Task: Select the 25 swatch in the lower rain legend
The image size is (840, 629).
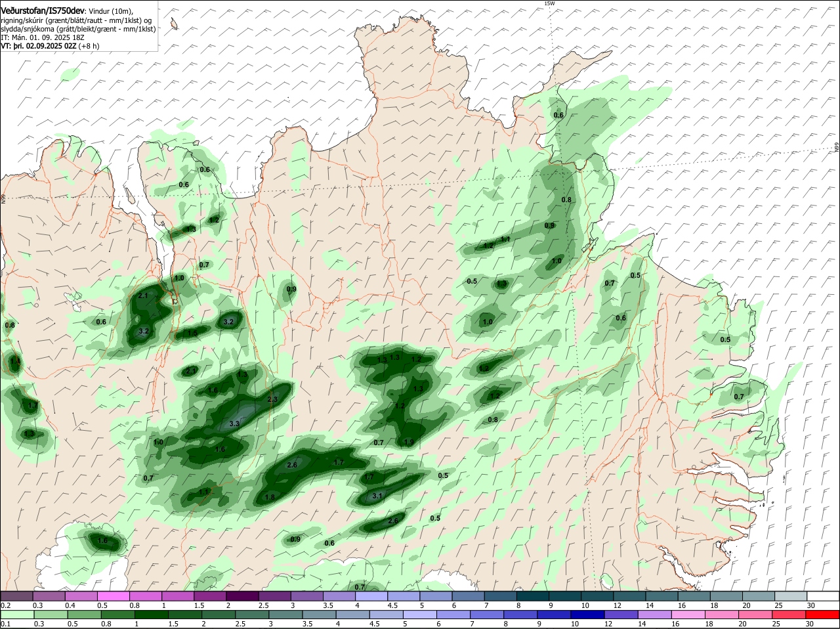Action: 789,615
